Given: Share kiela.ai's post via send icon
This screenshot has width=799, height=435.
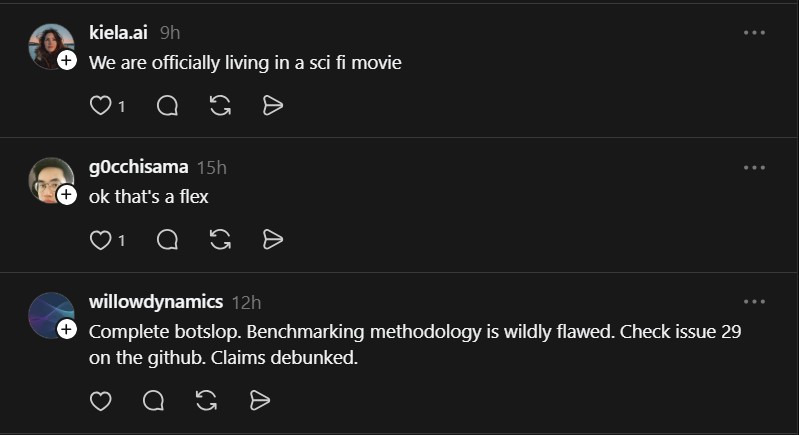Looking at the screenshot, I should [273, 105].
